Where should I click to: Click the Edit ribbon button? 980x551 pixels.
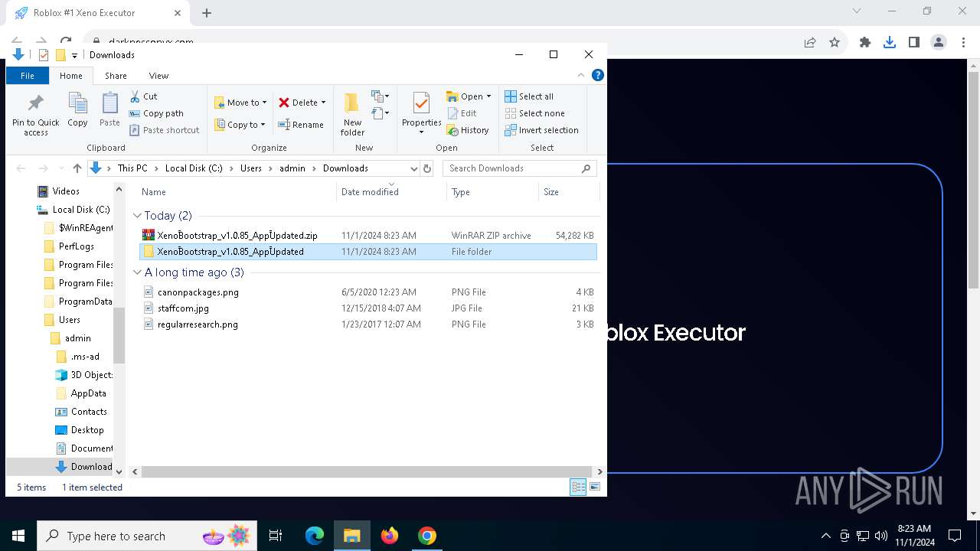pos(462,113)
